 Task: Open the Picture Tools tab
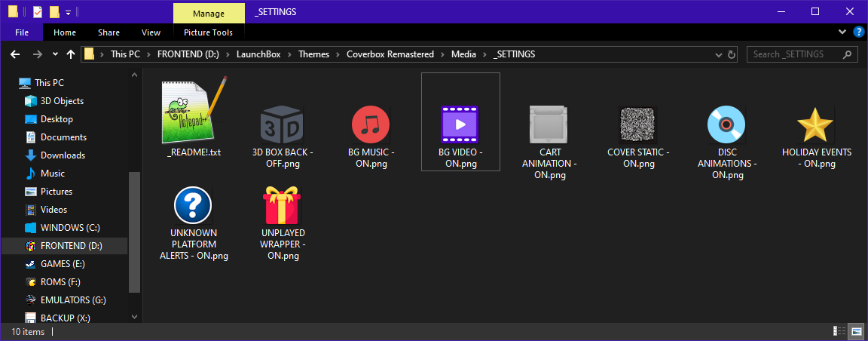tap(208, 32)
